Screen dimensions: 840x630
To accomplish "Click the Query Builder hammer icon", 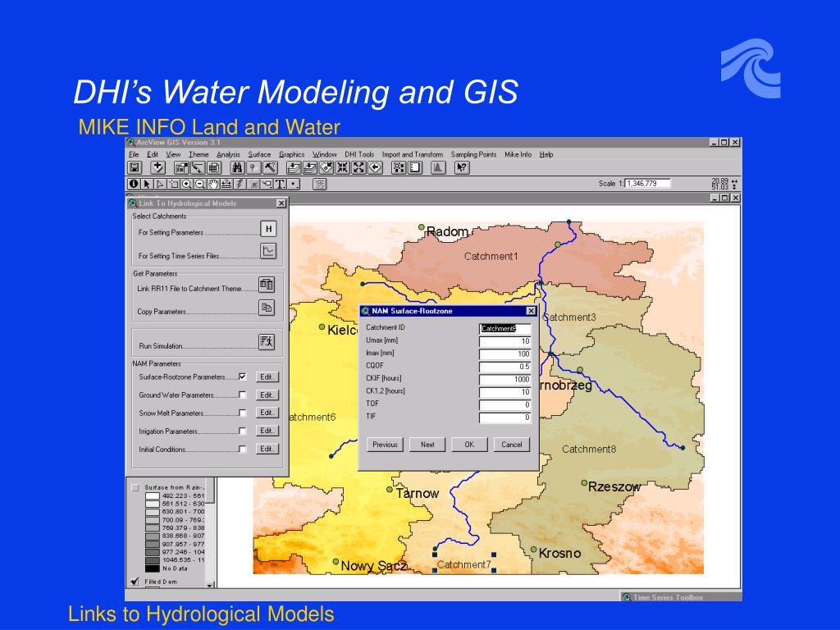I will tap(270, 167).
